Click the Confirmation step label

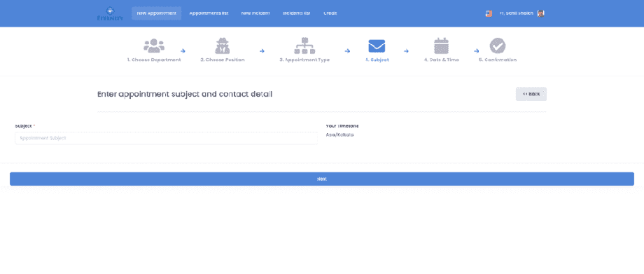pos(498,60)
